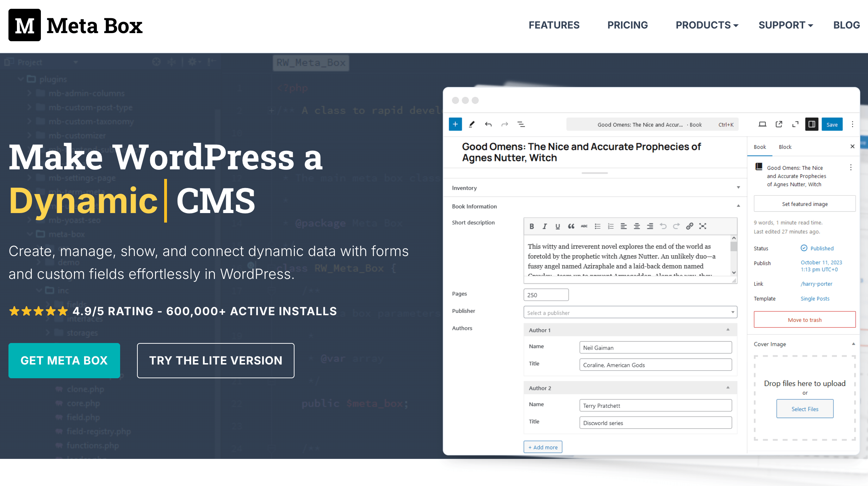Toggle the settings sidebar panel icon
Viewport: 868px width, 486px height.
812,124
